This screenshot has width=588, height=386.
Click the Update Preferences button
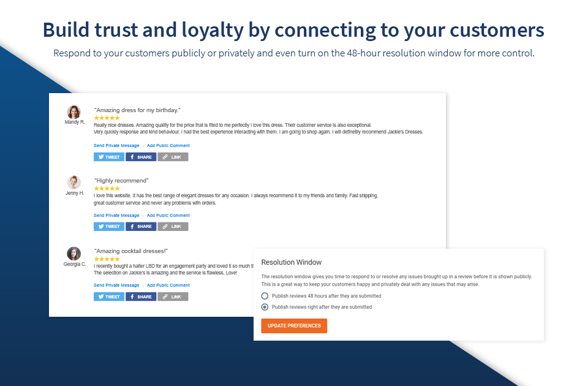[x=294, y=326]
